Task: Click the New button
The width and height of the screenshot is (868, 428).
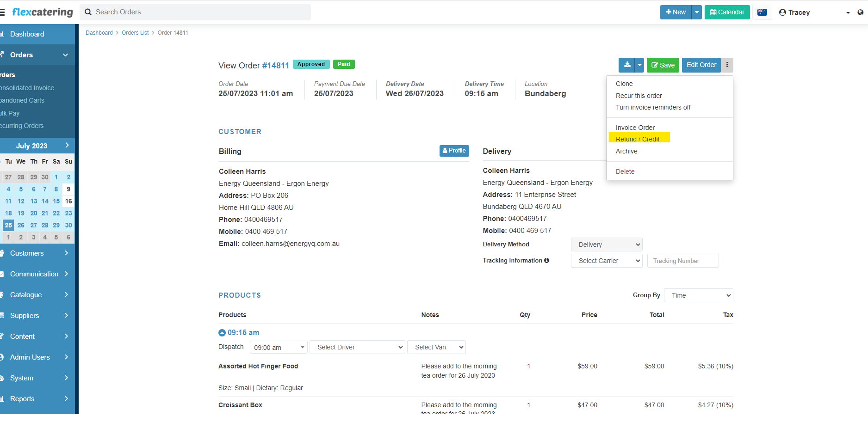Action: 676,12
